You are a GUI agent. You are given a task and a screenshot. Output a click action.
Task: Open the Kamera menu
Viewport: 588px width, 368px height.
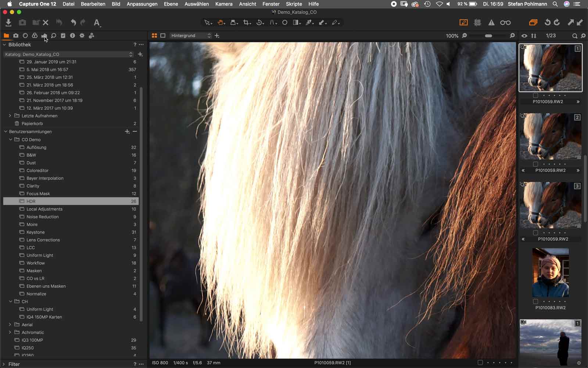point(224,4)
